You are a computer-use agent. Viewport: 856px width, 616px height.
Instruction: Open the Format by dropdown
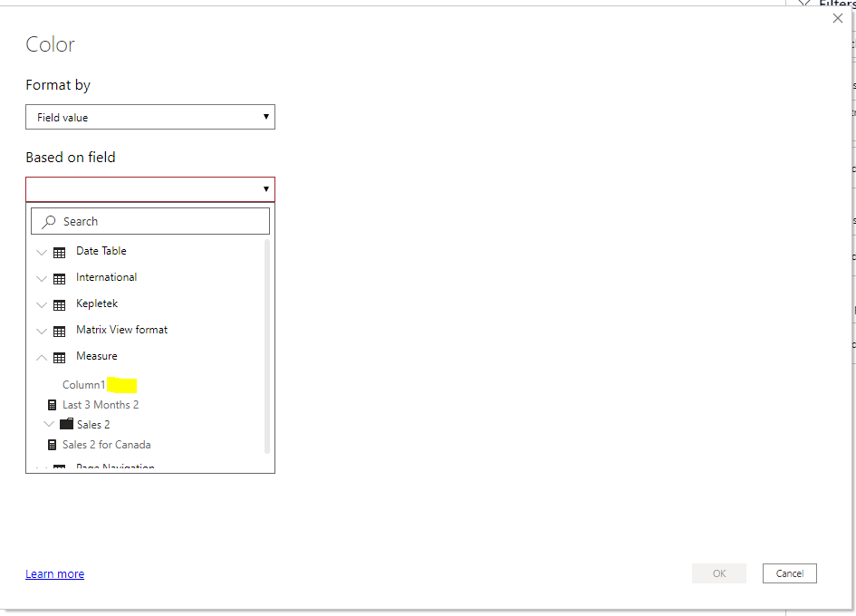(x=150, y=117)
